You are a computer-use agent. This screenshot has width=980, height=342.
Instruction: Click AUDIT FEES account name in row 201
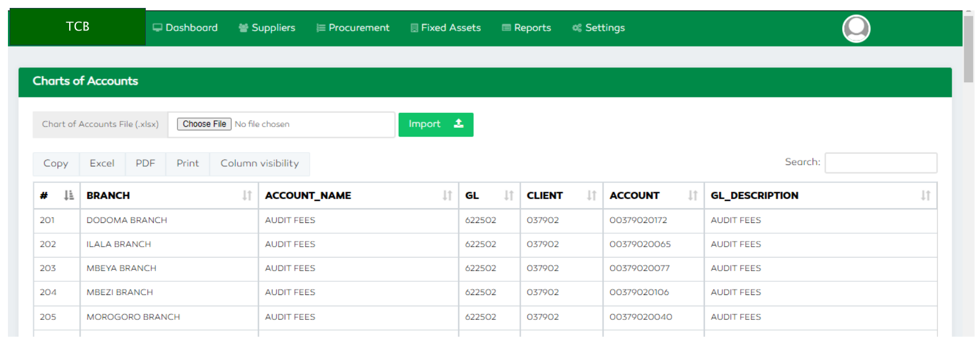[x=290, y=220]
